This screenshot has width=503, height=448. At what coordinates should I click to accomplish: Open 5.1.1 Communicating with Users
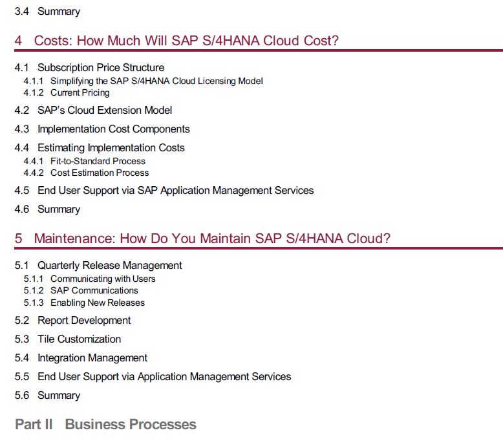point(89,279)
